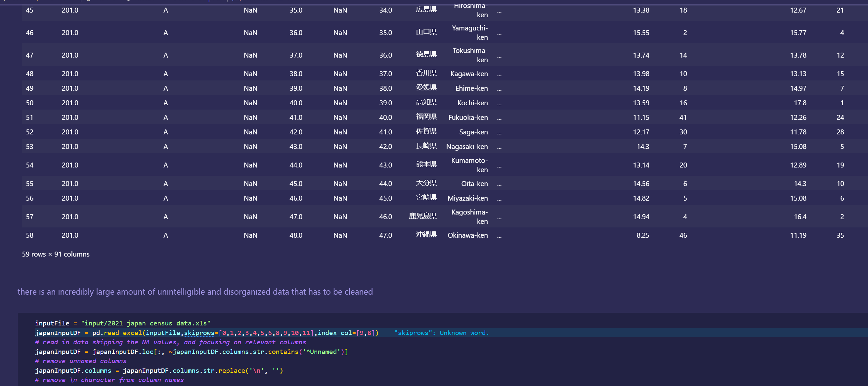Click the read_excel function call
This screenshot has width=868, height=386.
123,333
